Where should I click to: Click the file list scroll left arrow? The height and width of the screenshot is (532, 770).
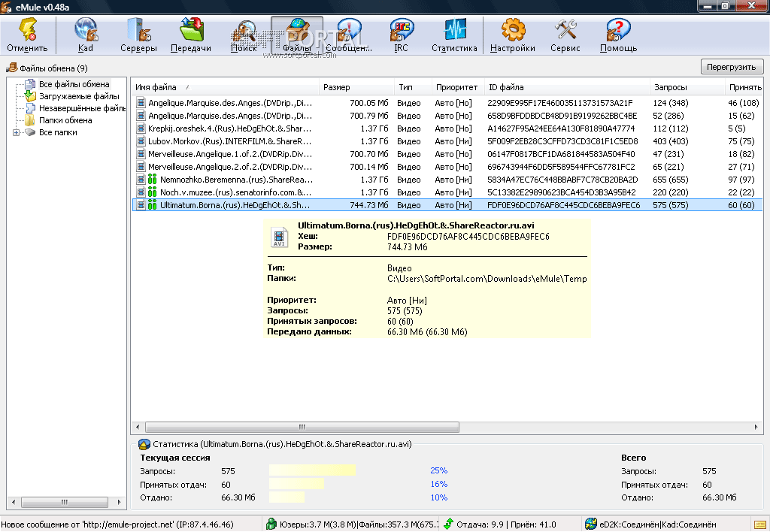[138, 427]
